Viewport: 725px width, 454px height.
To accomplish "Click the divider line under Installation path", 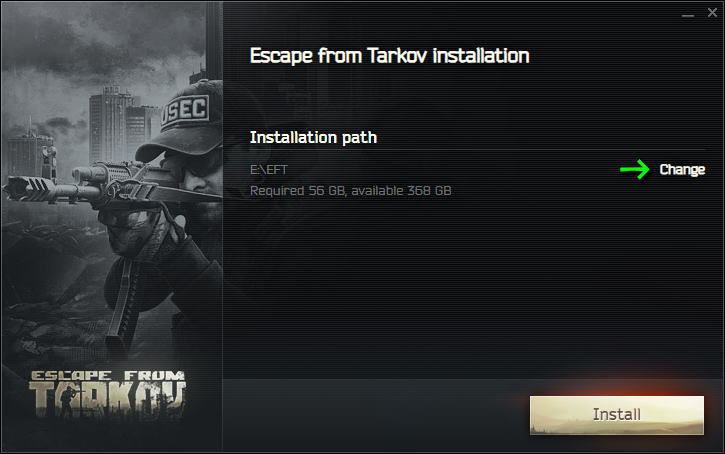I will coord(478,150).
